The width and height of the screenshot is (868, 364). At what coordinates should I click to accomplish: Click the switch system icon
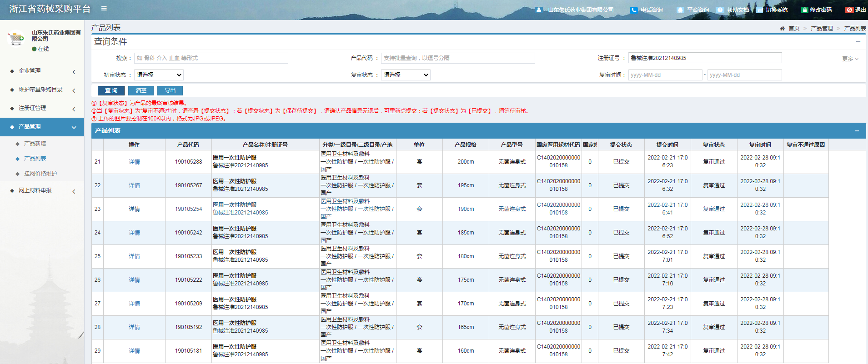(759, 10)
